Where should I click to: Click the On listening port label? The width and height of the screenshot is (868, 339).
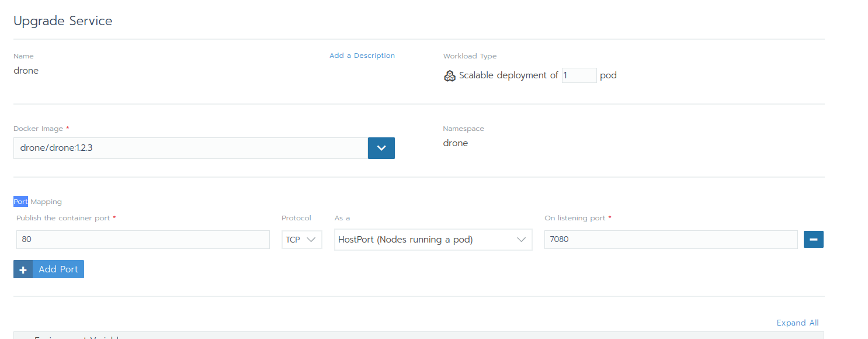[575, 218]
